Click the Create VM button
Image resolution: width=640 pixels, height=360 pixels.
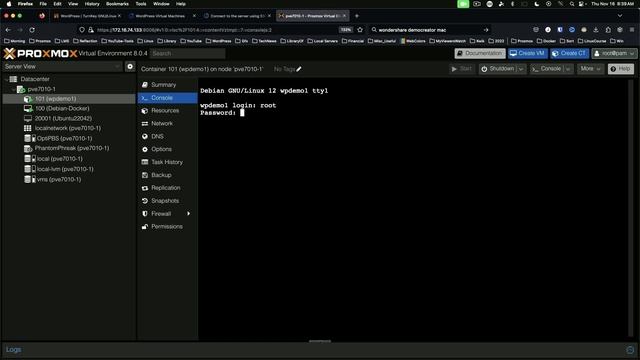point(527,53)
